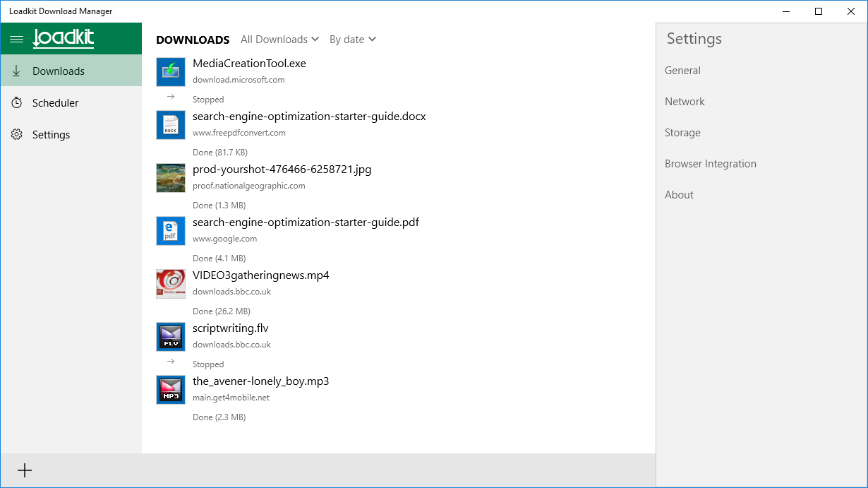
Task: Click the add new download plus icon
Action: (25, 470)
